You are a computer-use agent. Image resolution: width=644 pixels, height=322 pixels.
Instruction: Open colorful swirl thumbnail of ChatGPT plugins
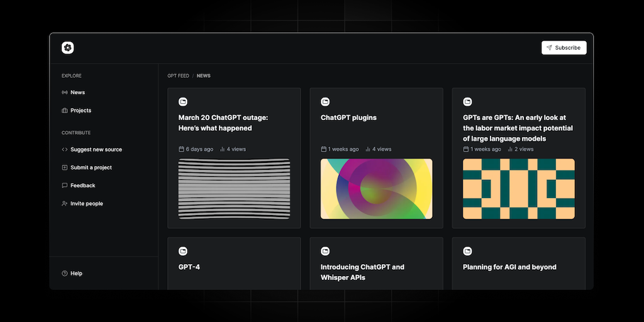[376, 189]
